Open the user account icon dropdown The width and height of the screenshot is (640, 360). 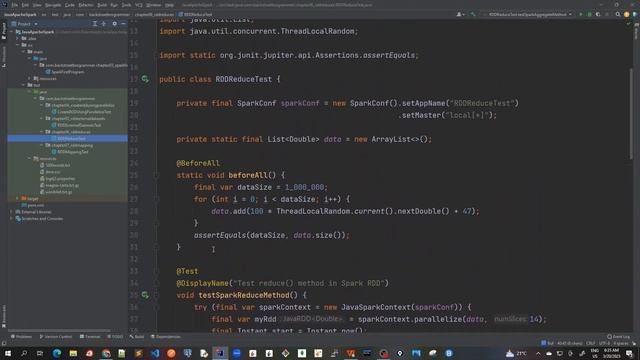[x=460, y=14]
